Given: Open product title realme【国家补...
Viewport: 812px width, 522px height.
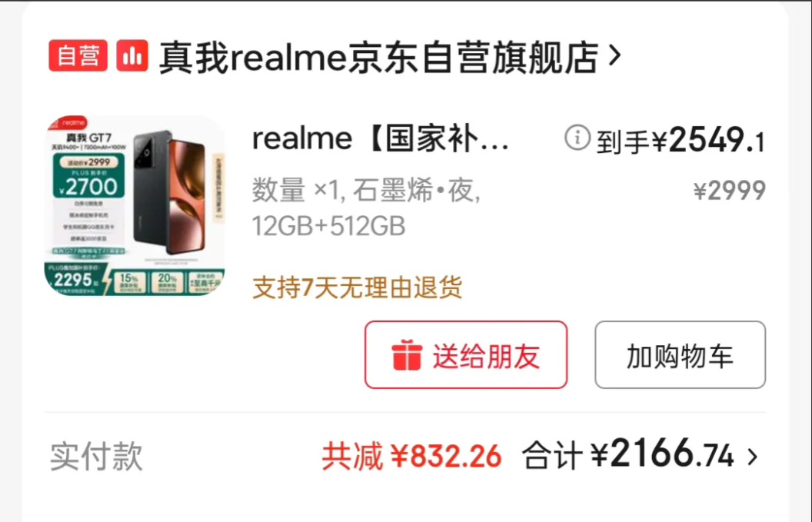Looking at the screenshot, I should (x=381, y=139).
